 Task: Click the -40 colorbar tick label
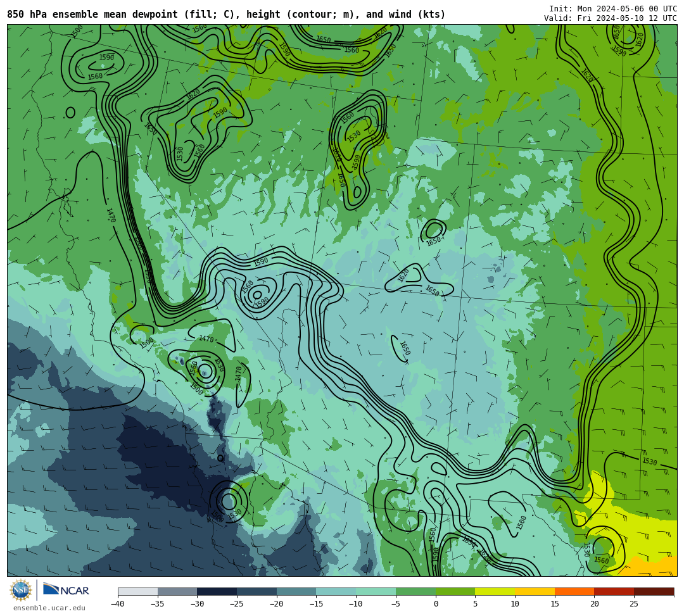point(117,604)
